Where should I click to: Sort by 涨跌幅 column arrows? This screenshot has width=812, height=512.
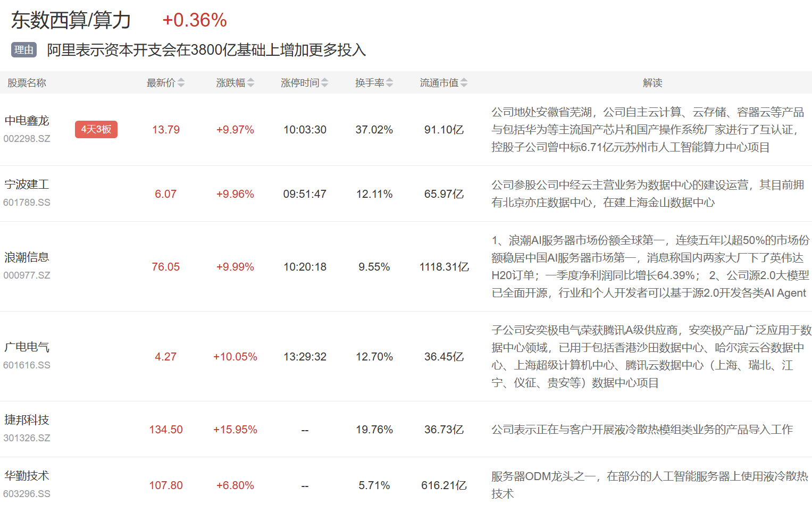[250, 82]
